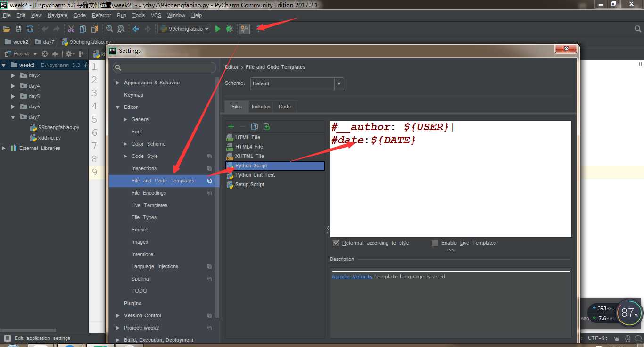Collapse the Editor settings node

click(x=117, y=107)
